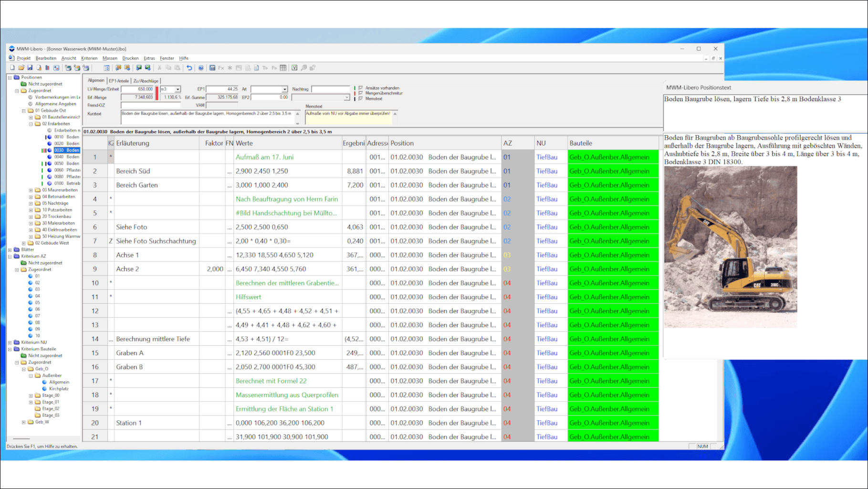The image size is (868, 489).
Task: Click TiefBau link in row 1
Action: click(x=546, y=157)
